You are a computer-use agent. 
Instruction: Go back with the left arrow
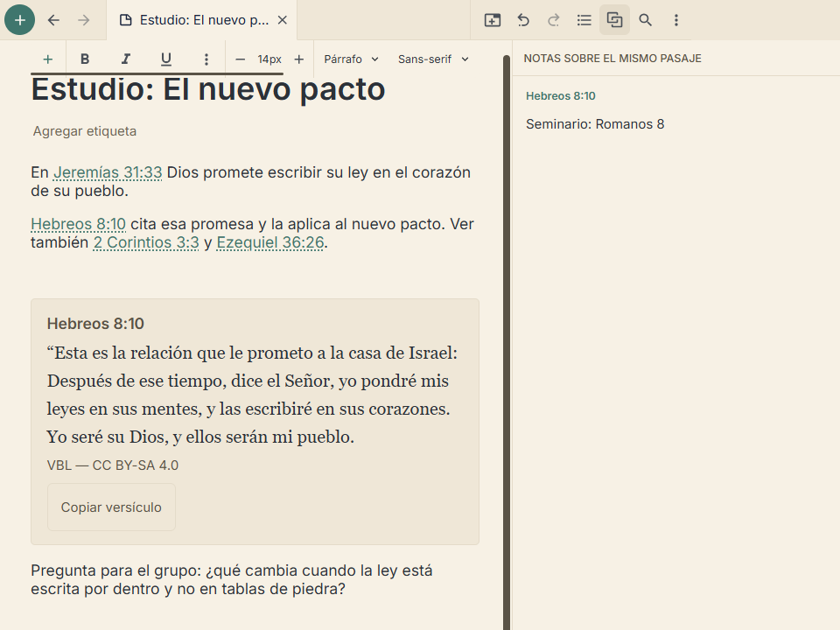pos(53,20)
